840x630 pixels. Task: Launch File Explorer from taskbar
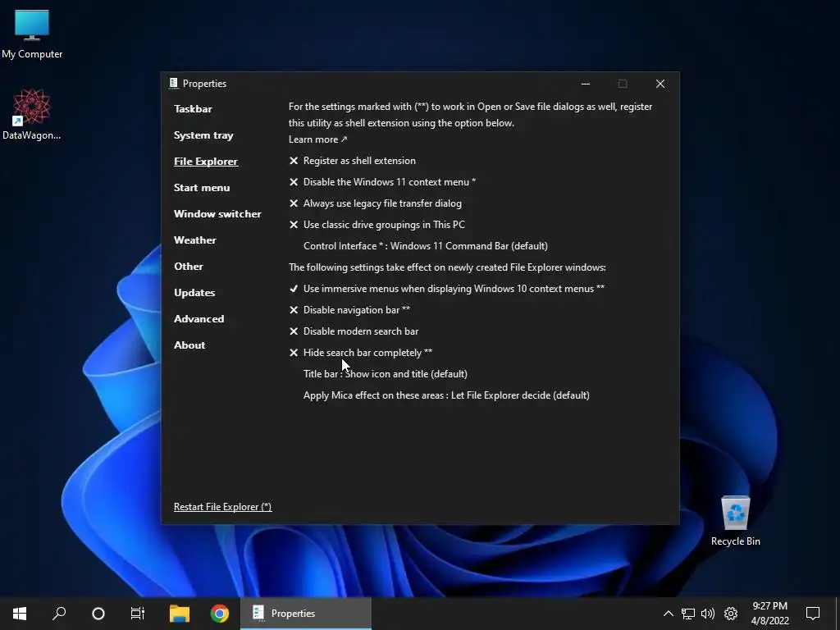tap(180, 614)
